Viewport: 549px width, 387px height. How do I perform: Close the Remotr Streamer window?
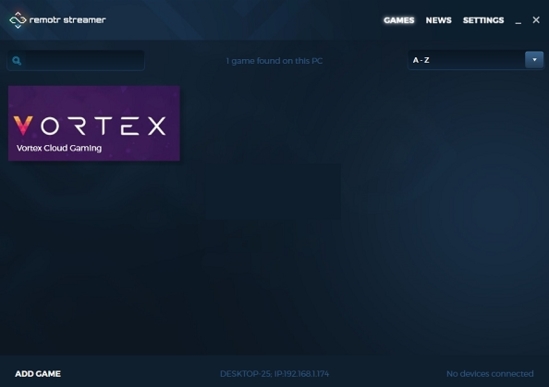pos(536,20)
